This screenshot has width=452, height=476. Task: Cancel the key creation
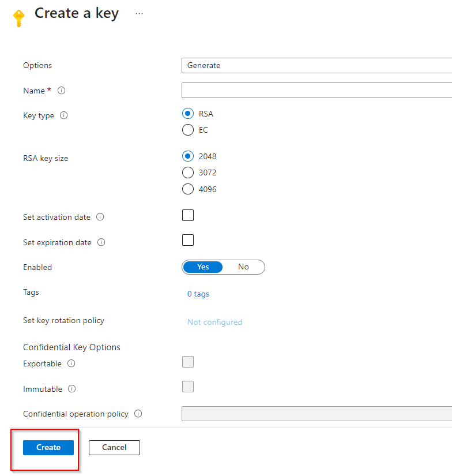(114, 447)
